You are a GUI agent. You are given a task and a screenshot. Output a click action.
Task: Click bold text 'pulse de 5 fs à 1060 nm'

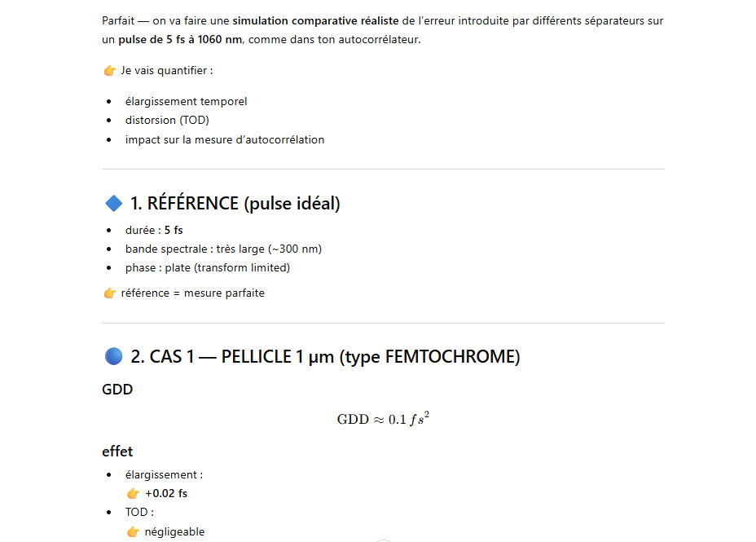click(180, 40)
